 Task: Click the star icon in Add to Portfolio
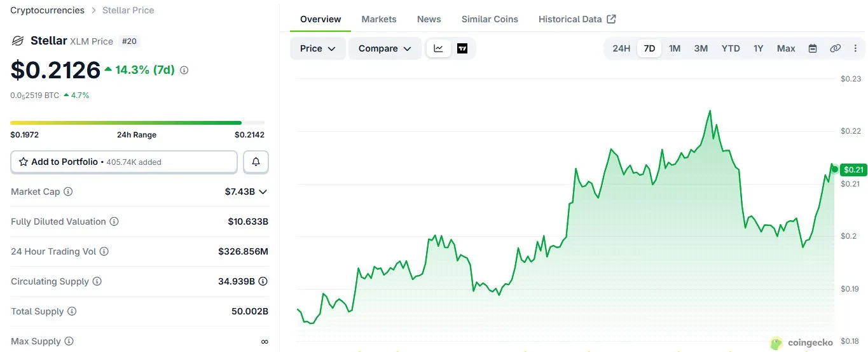(24, 162)
